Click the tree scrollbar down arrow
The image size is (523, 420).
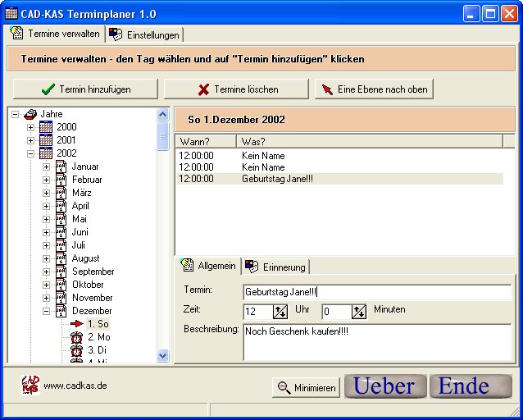162,356
